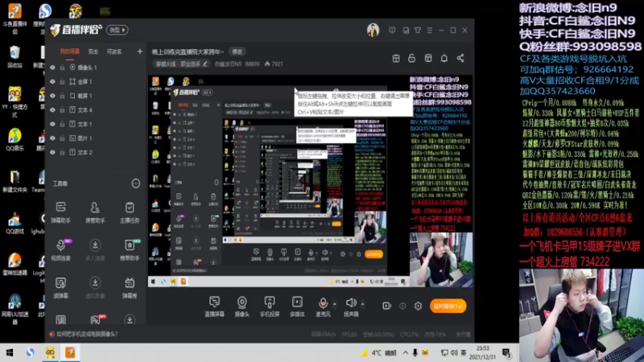
Task: Hide the 摄像头 1 source
Action: pos(52,68)
